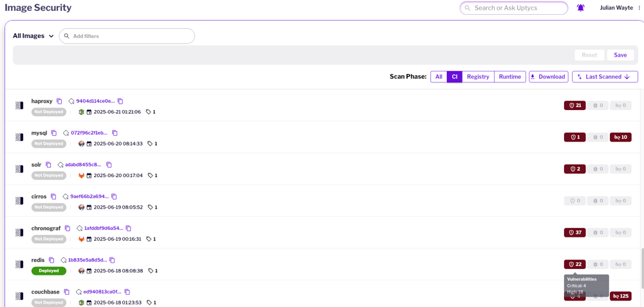Open the user menu dots beside Julian Wayte

pyautogui.click(x=639, y=8)
